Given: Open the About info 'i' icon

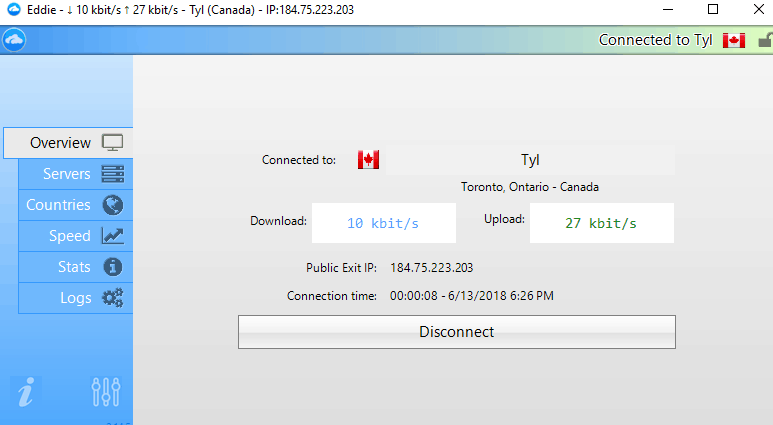Looking at the screenshot, I should (26, 392).
